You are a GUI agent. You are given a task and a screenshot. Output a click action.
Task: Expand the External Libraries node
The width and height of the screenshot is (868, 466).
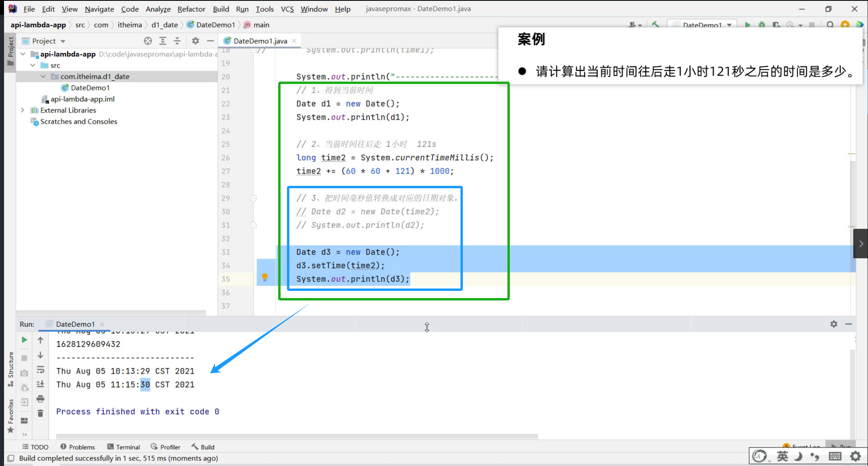coord(23,110)
